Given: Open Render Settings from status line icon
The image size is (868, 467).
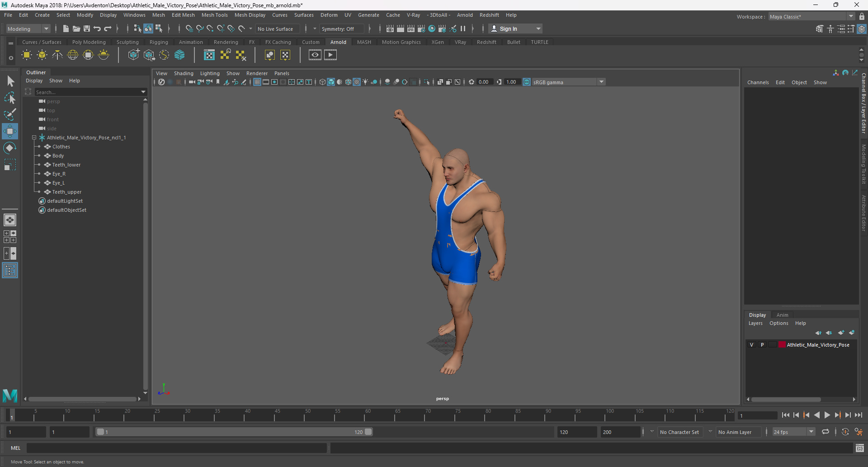Looking at the screenshot, I should tap(421, 29).
